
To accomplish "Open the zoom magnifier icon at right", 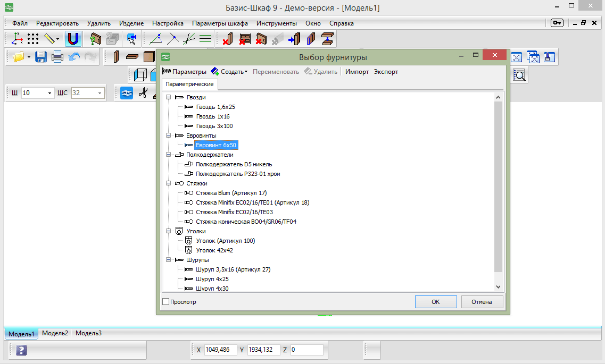I will click(519, 75).
